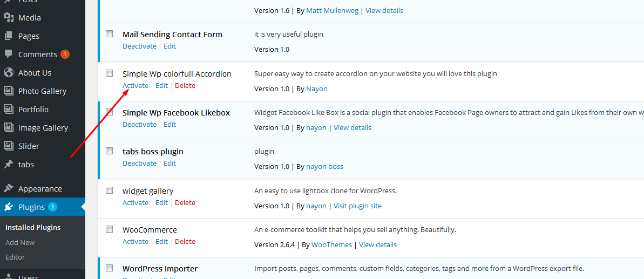The height and width of the screenshot is (279, 644).
Task: Click the Comments pending count badge
Action: pos(65,54)
